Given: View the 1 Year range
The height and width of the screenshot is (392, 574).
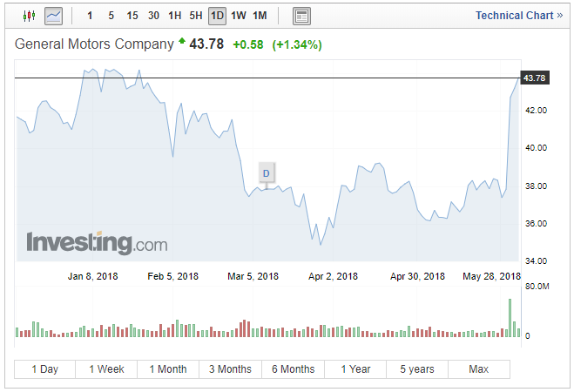Looking at the screenshot, I should [x=355, y=369].
